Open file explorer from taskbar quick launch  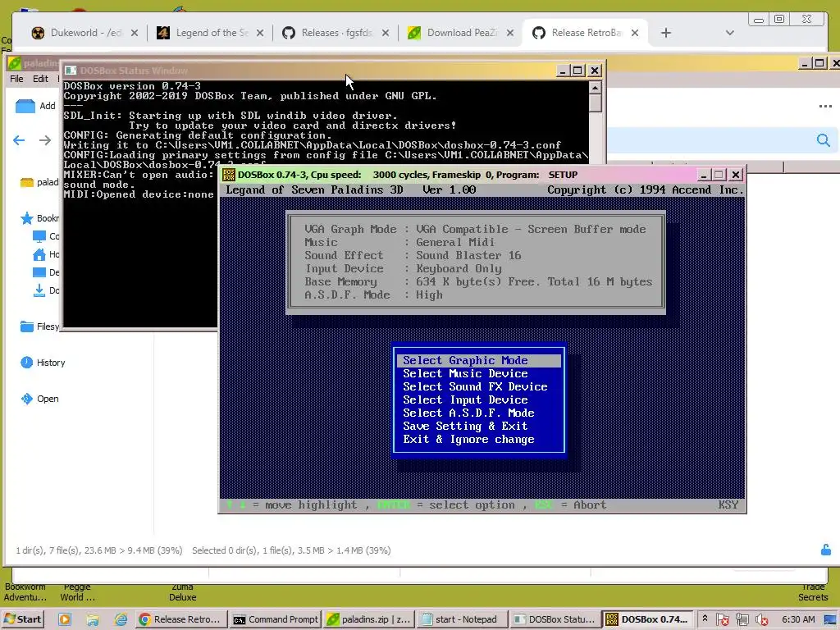93,619
